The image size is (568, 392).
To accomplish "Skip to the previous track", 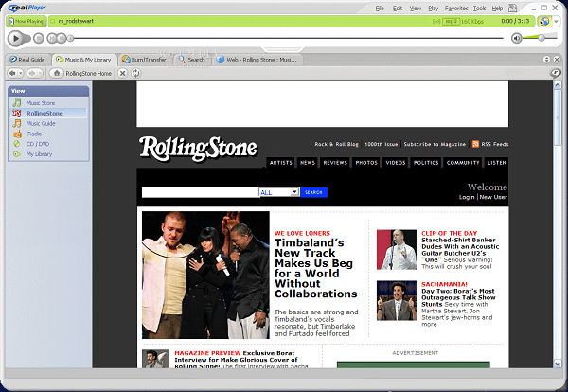I will click(x=52, y=38).
